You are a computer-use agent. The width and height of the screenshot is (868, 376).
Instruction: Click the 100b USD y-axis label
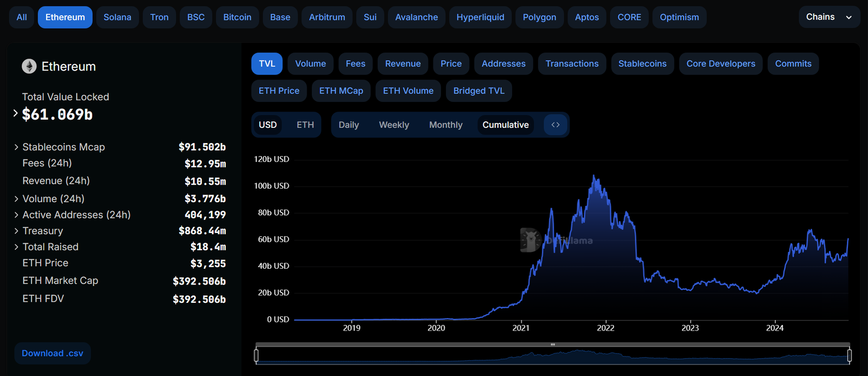[271, 186]
